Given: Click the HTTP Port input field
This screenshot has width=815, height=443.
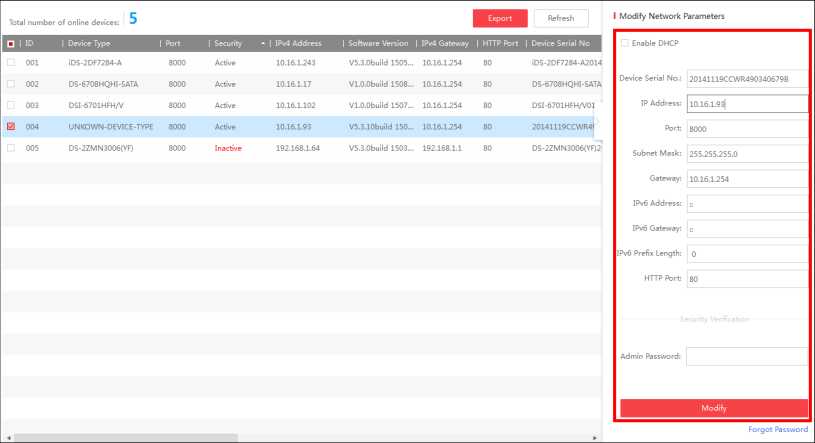Looking at the screenshot, I should 746,279.
